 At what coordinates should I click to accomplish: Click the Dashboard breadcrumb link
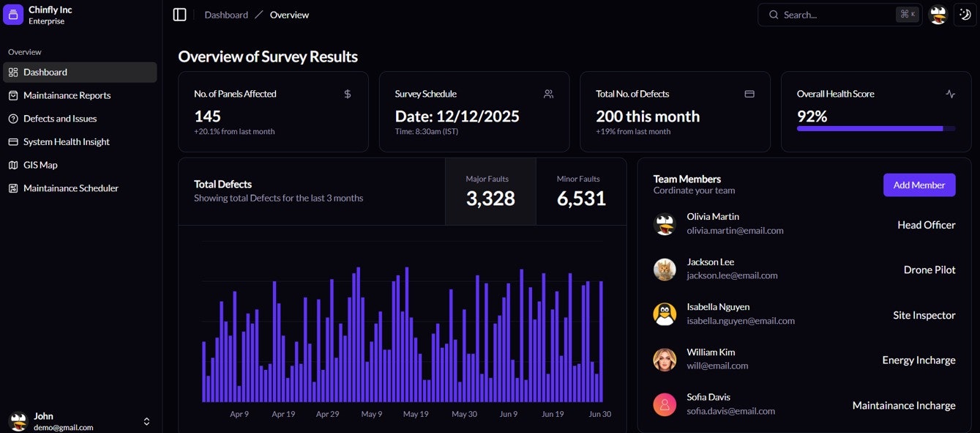point(226,15)
